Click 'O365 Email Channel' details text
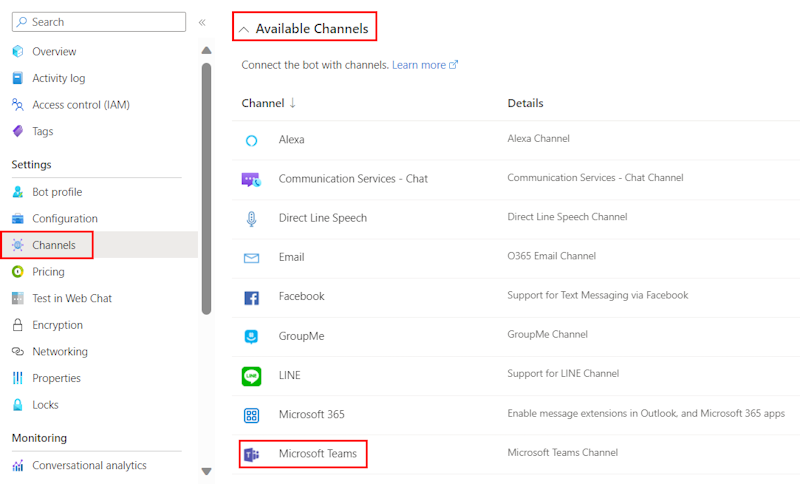 tap(552, 256)
